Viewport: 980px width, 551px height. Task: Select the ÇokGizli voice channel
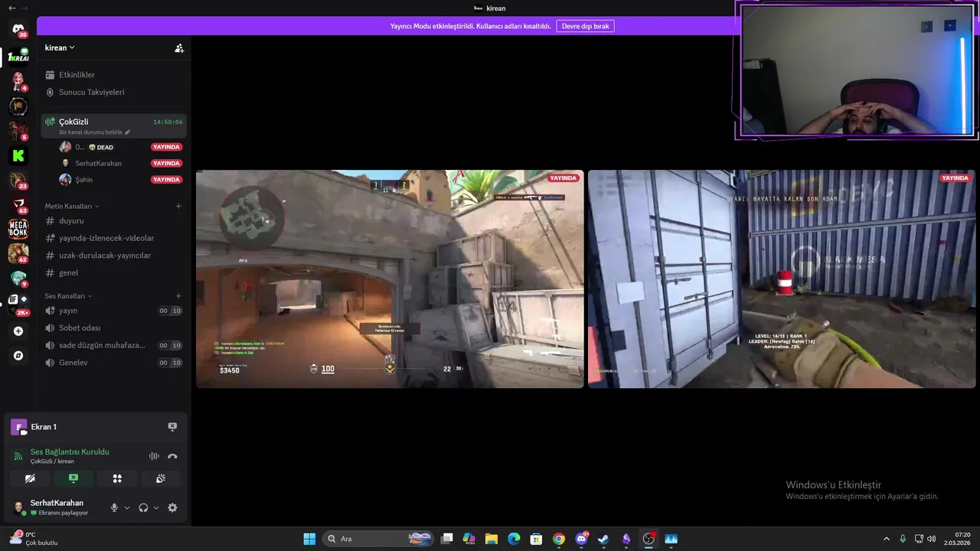tap(113, 126)
